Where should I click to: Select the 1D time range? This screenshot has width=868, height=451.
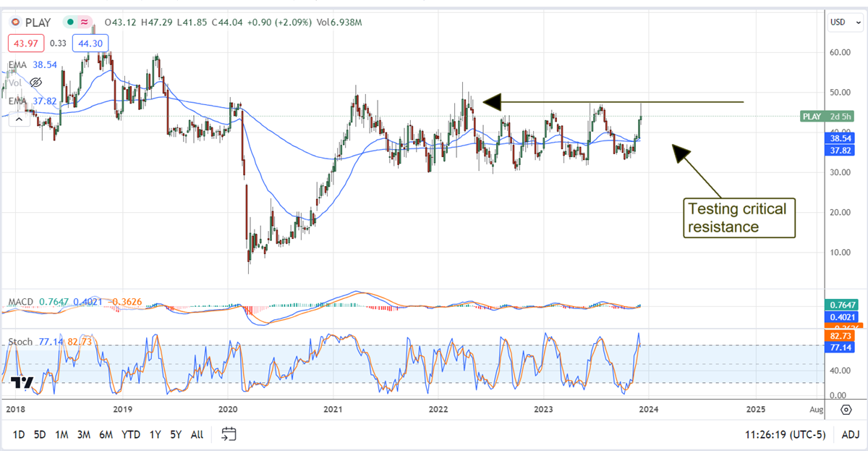pos(20,434)
